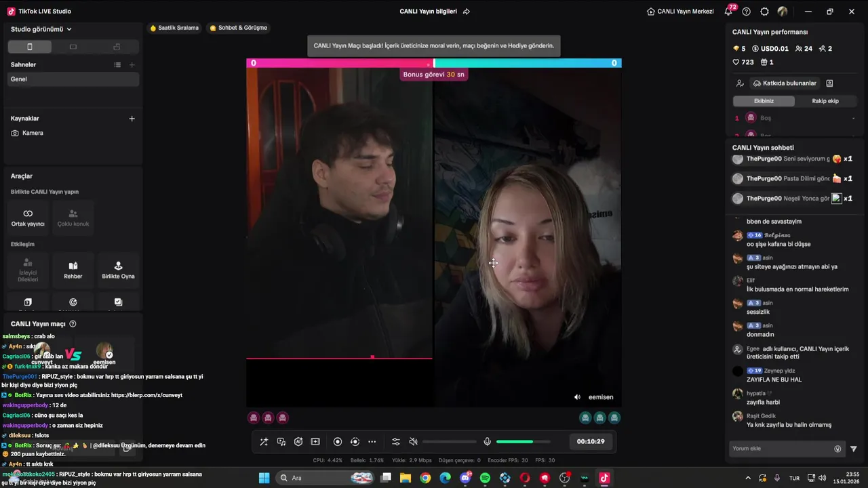The width and height of the screenshot is (868, 488).
Task: Click the taskbar Ara search box
Action: [326, 478]
